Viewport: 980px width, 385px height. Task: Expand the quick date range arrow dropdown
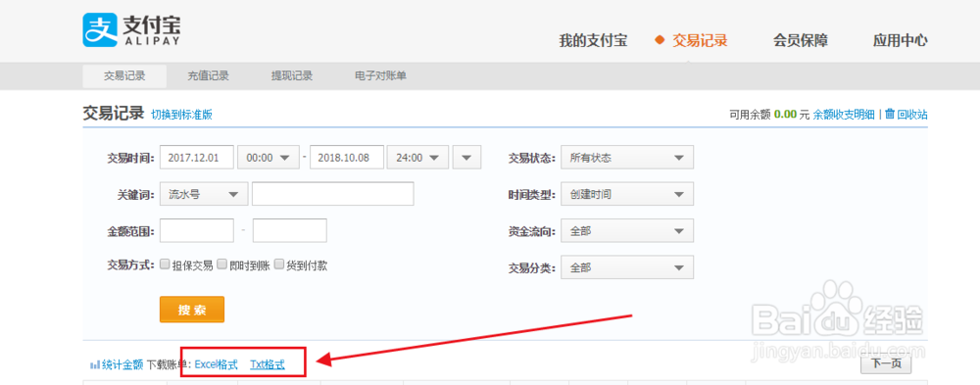pyautogui.click(x=466, y=158)
